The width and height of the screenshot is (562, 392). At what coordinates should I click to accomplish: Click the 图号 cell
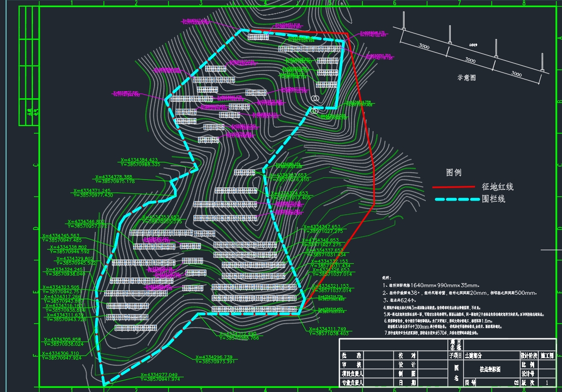pyautogui.click(x=470, y=383)
